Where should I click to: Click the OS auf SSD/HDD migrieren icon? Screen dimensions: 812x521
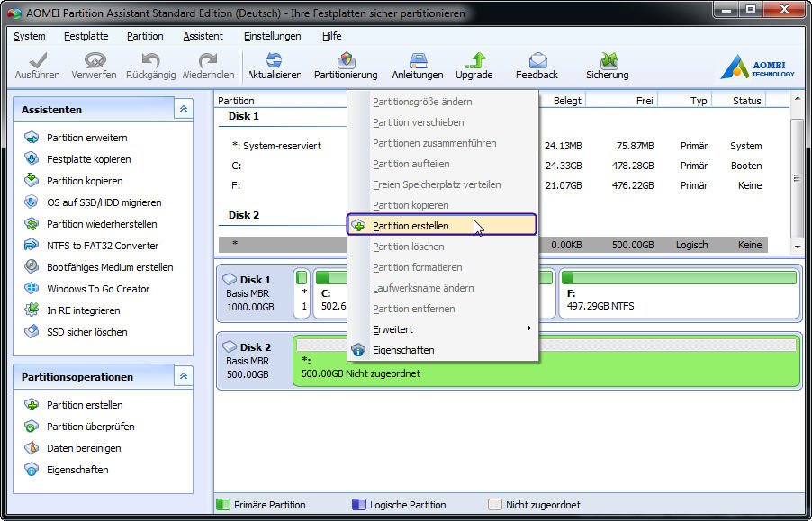coord(32,202)
